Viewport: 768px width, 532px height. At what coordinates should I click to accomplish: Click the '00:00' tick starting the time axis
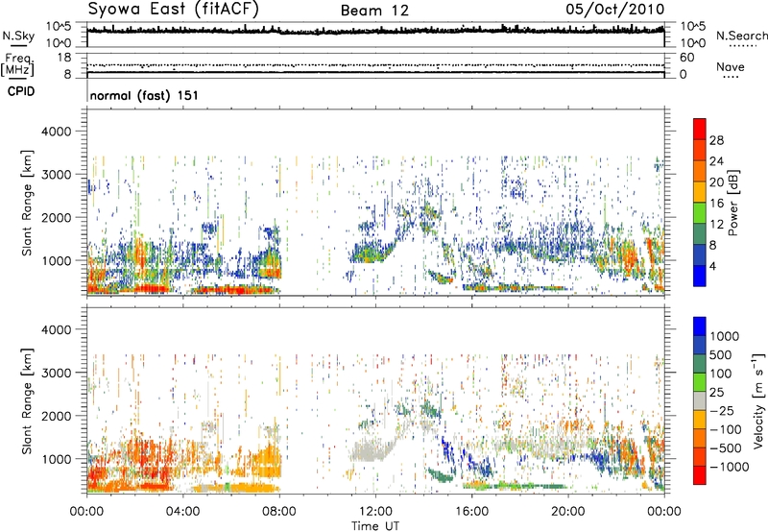[x=86, y=512]
